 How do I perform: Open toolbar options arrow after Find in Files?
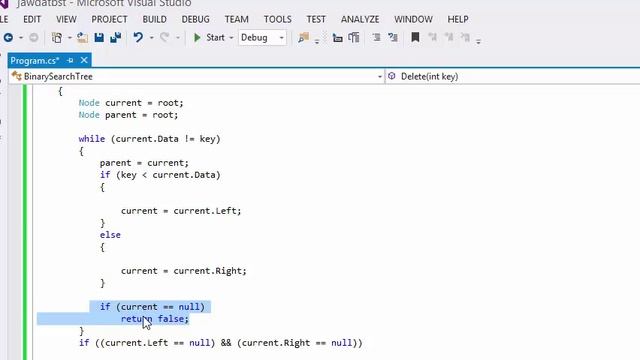[x=317, y=40]
